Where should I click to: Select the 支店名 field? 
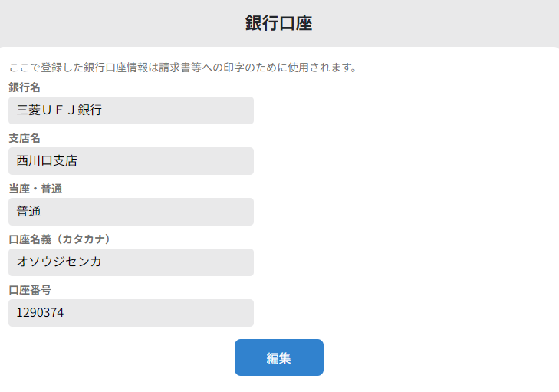130,161
